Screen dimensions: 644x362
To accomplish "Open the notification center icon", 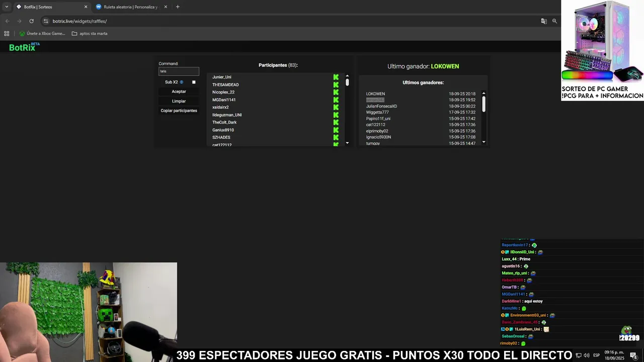I will [634, 355].
